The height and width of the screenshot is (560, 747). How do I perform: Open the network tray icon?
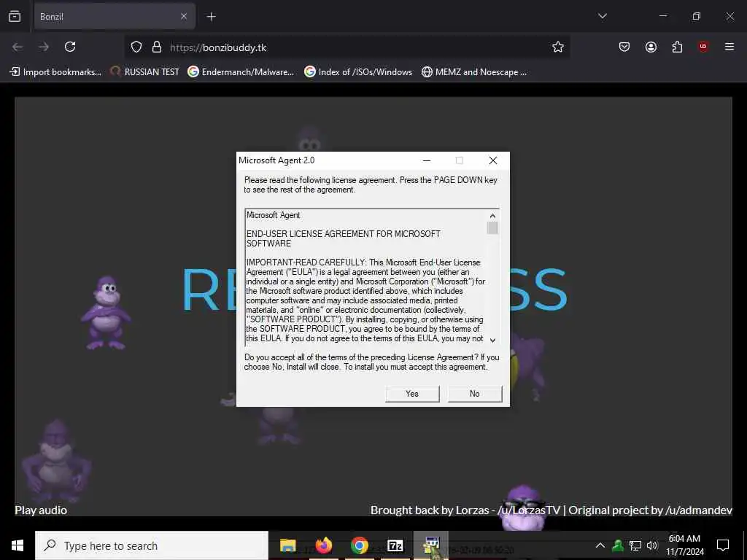pyautogui.click(x=635, y=545)
